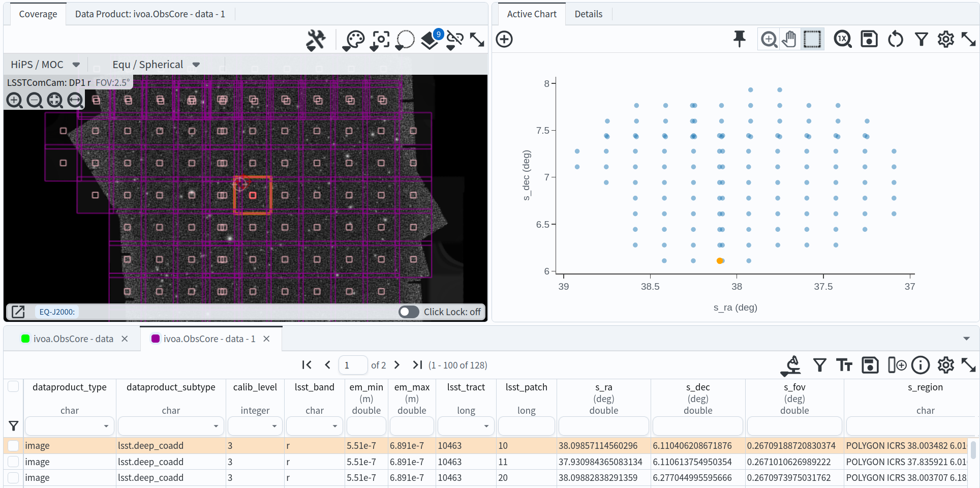The width and height of the screenshot is (980, 488).
Task: Expand the HiPS / MOC dropdown
Action: click(45, 65)
